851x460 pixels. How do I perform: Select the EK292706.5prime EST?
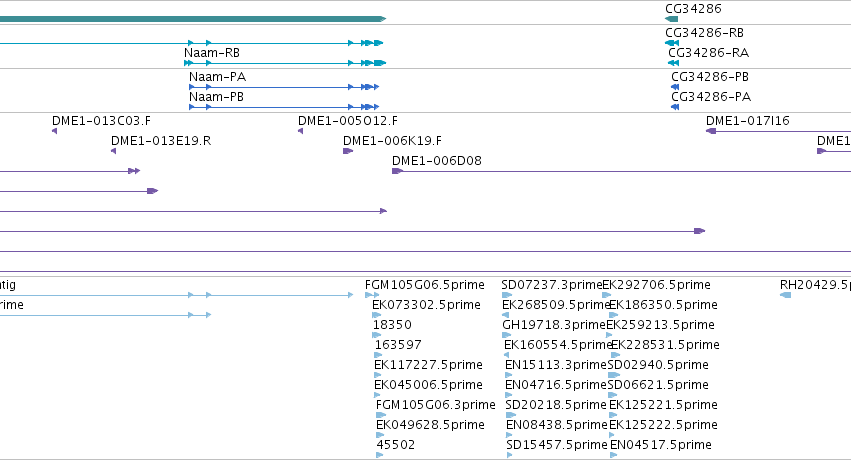tap(656, 285)
